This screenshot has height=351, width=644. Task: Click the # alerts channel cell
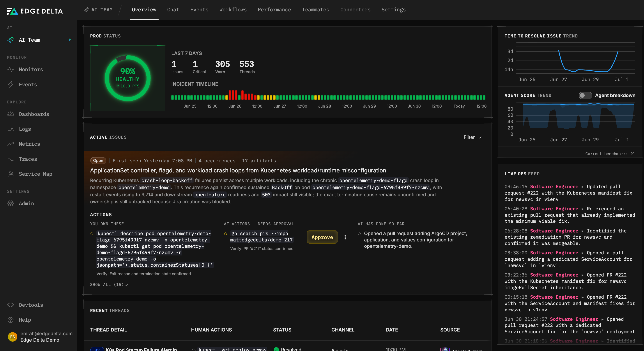(x=340, y=349)
